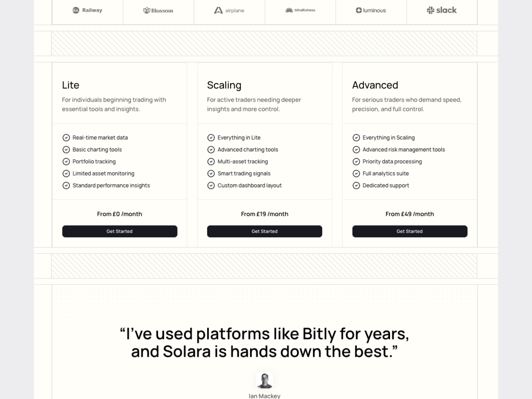Click checkmark icon next to Smart trading signals
Image resolution: width=532 pixels, height=399 pixels.
coord(211,174)
